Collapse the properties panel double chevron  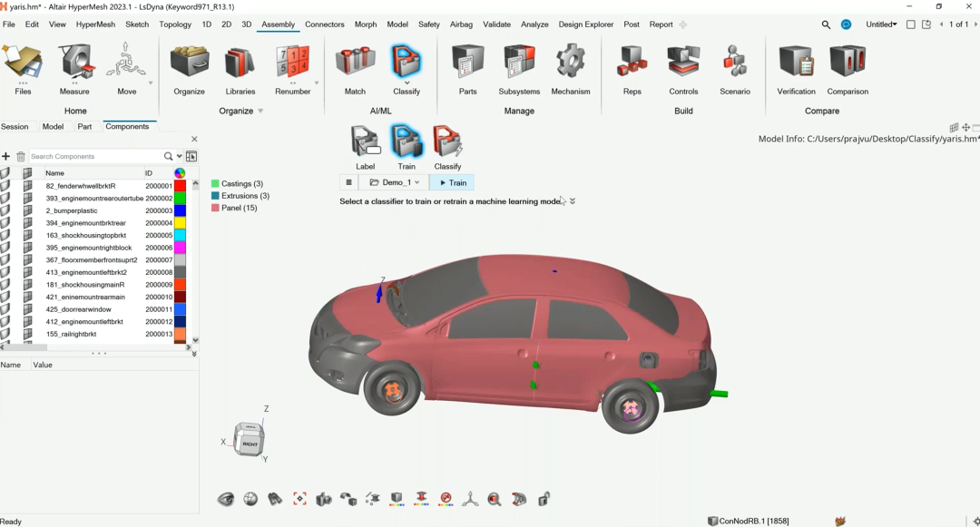[194, 354]
